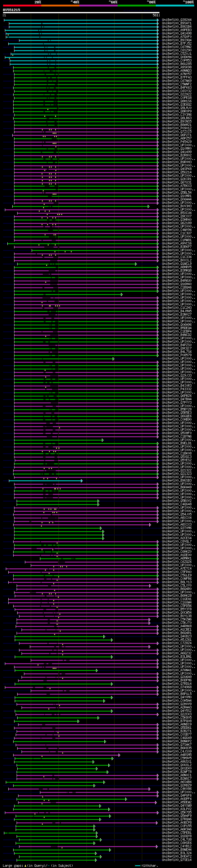Image resolution: width=197 pixels, height=868 pixels.
Task: Select label UniRef100_Q4UD23
Action: click(176, 636)
